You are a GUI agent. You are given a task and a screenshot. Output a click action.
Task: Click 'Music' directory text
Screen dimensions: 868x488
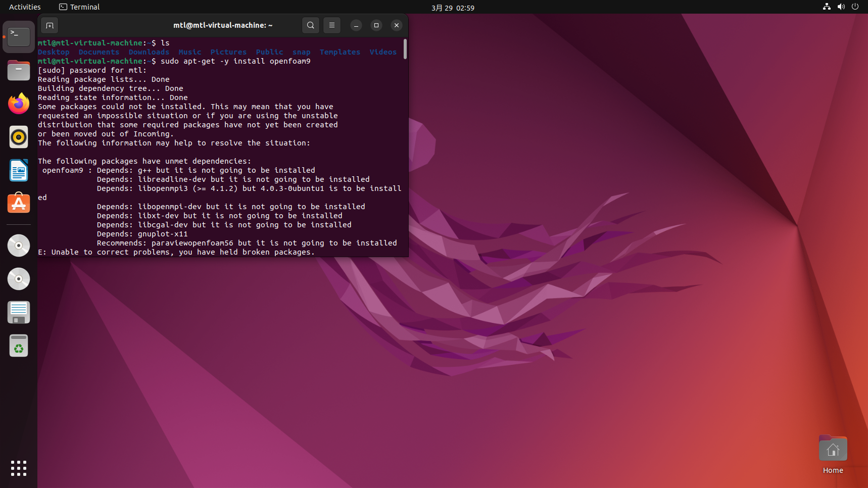point(190,52)
